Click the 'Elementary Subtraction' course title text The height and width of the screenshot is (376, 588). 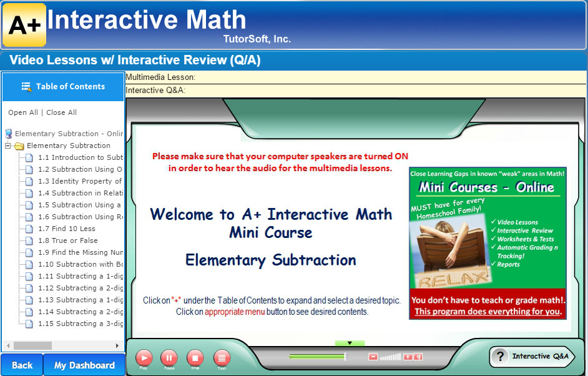pos(270,260)
